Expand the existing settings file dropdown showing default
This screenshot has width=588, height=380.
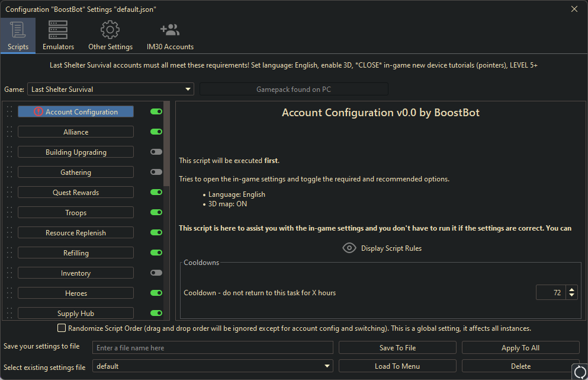(327, 366)
